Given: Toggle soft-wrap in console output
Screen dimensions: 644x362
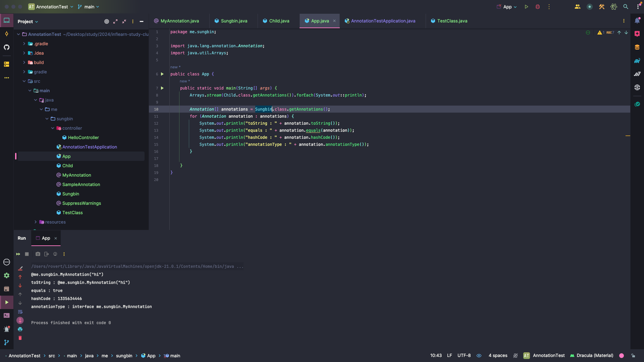Looking at the screenshot, I should pyautogui.click(x=20, y=312).
